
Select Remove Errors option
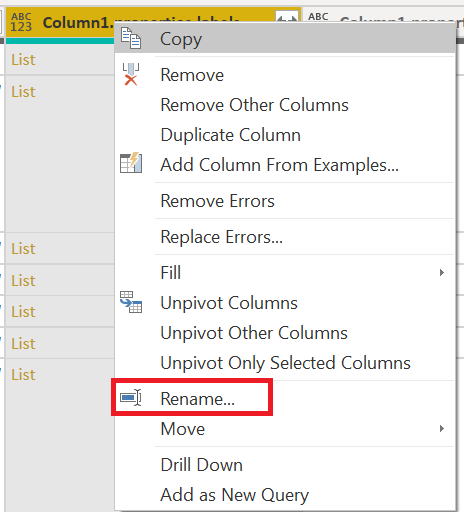(217, 201)
